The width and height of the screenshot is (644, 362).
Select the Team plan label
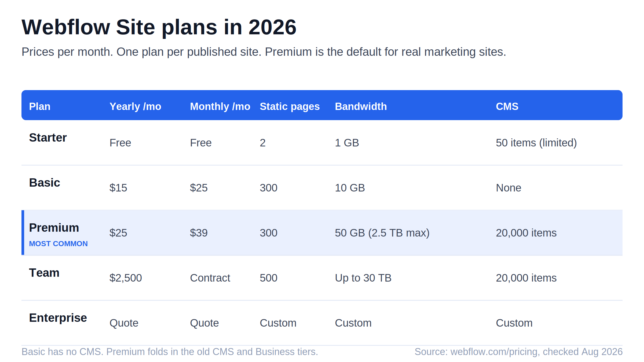tap(44, 273)
